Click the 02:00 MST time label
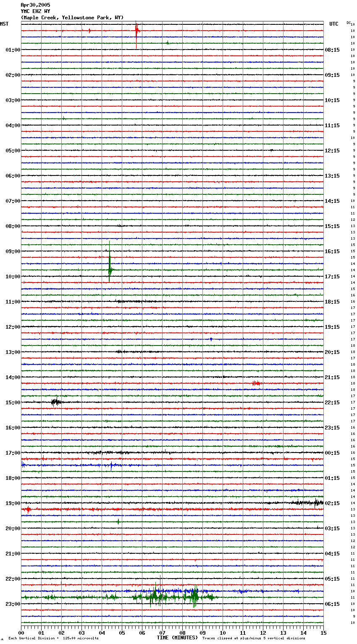Screen dimensions: 357x644 click(x=13, y=75)
